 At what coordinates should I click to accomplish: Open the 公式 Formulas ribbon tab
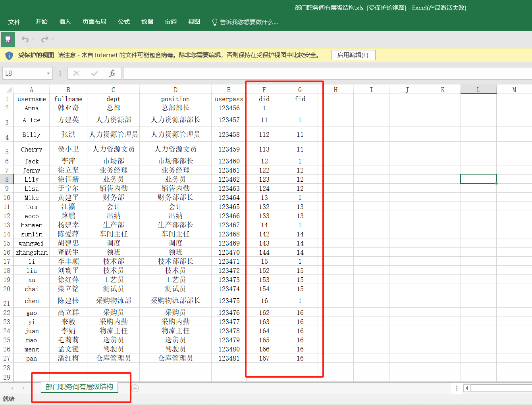tap(124, 22)
